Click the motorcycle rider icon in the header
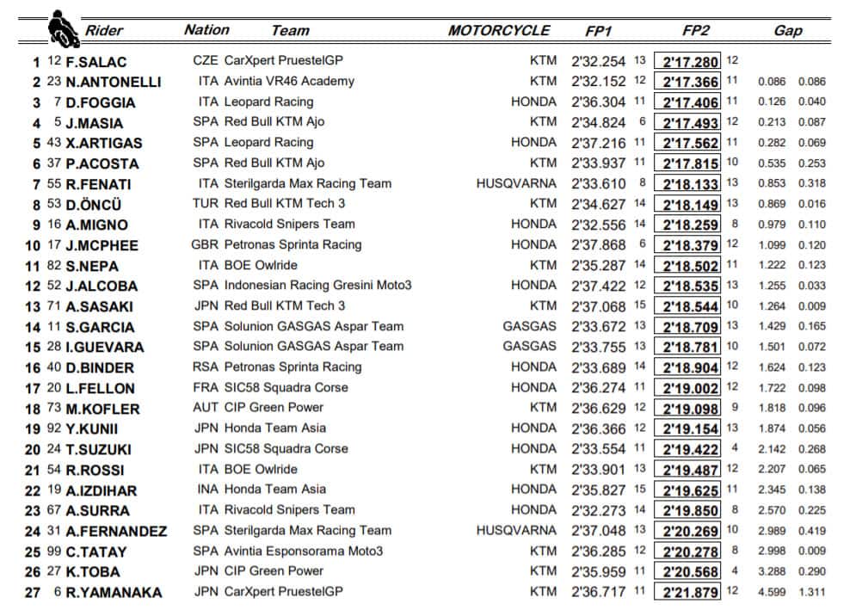This screenshot has width=862, height=616. [59, 28]
